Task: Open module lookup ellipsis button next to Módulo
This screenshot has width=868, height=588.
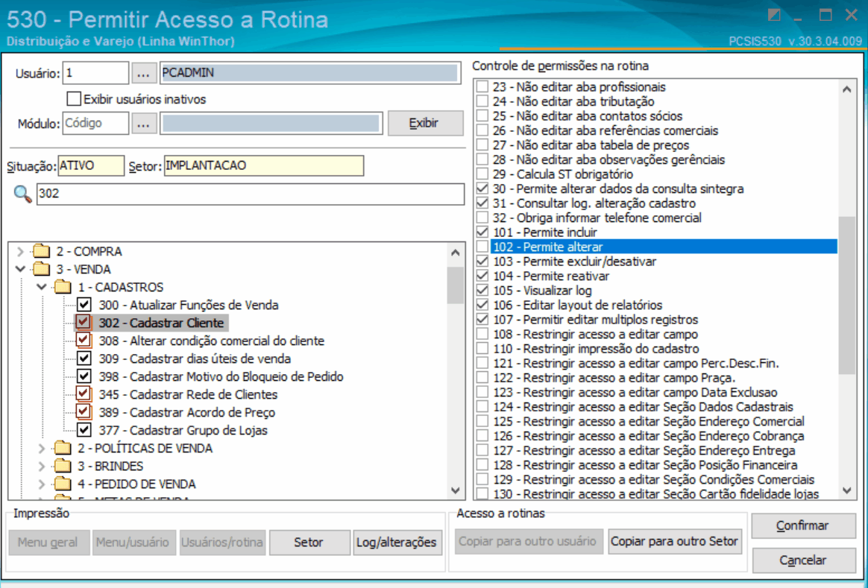Action: coord(143,124)
